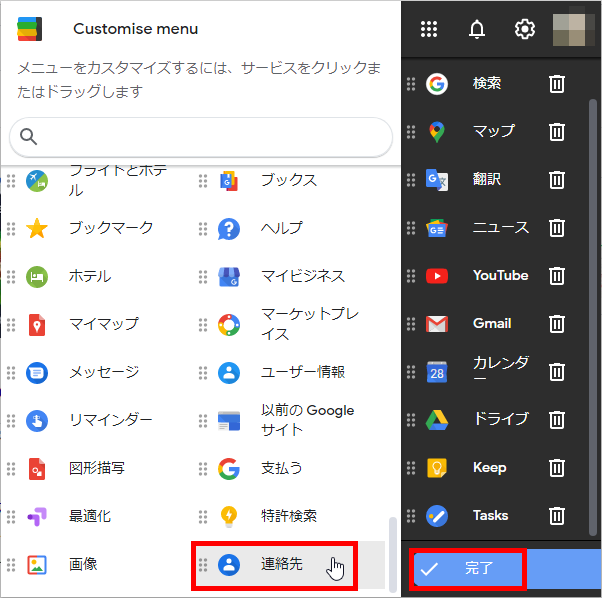602x598 pixels.
Task: Click the ユーザー情報 label
Action: point(303,372)
